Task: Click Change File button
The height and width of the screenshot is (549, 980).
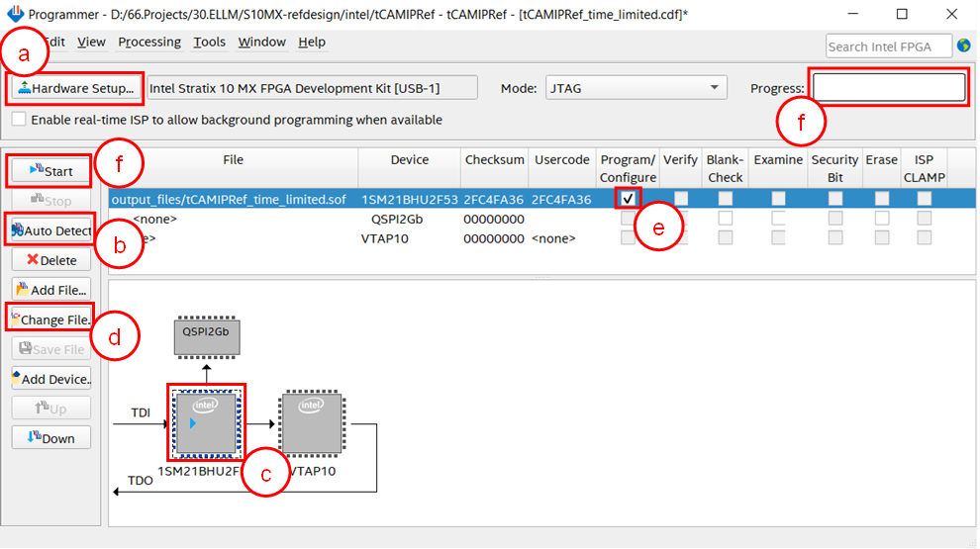Action: coord(50,320)
